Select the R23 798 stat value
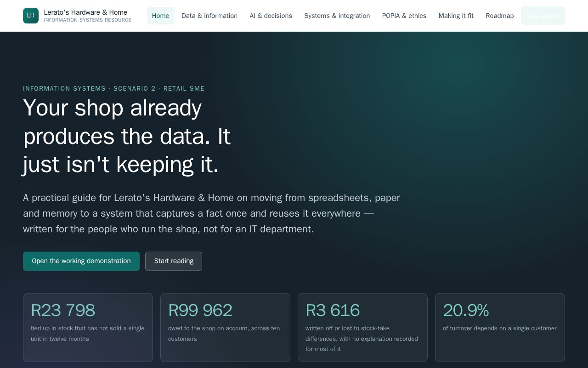This screenshot has height=368, width=588. point(63,310)
